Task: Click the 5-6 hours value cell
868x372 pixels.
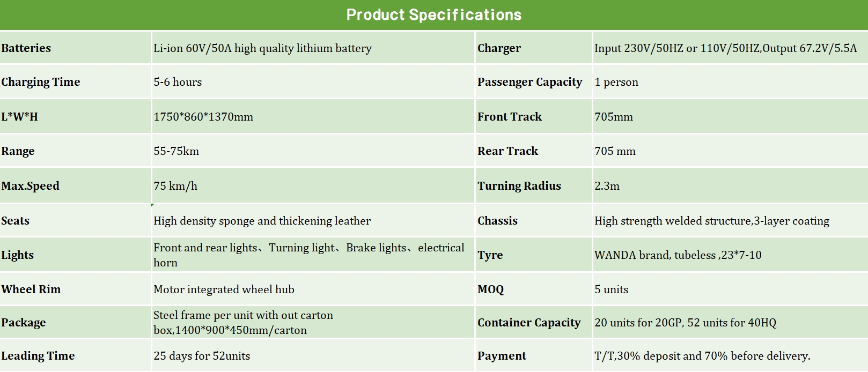Action: (178, 82)
